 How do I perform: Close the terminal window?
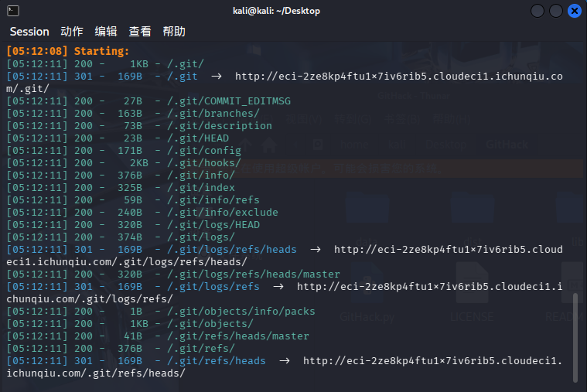575,11
